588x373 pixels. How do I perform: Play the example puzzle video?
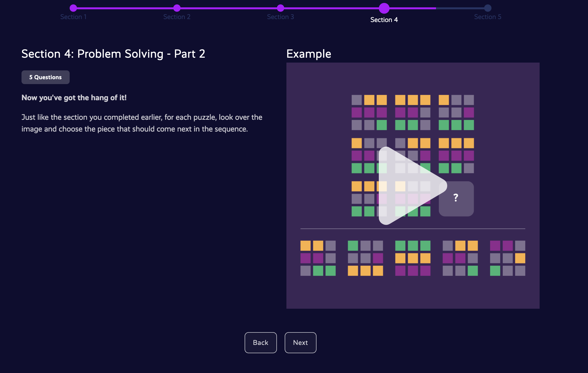(x=409, y=186)
